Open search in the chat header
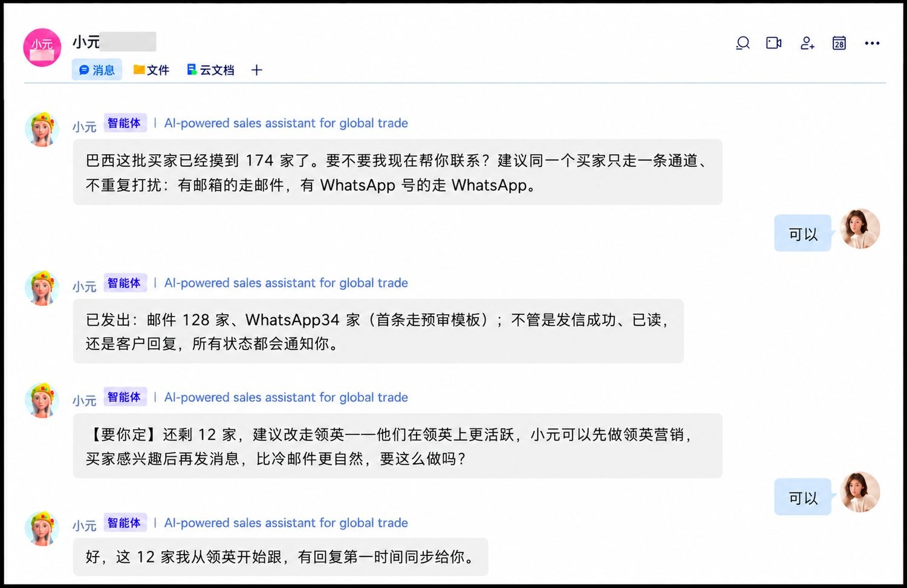 (743, 43)
